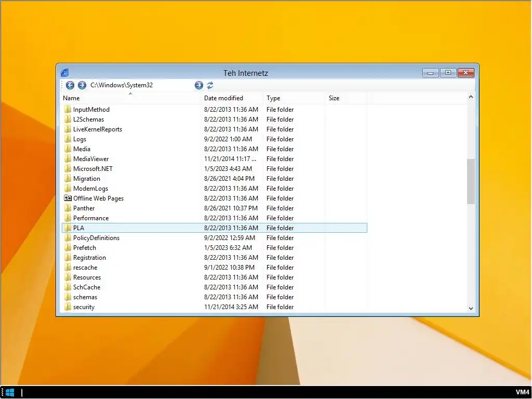Sort by the Type column header

[294, 98]
